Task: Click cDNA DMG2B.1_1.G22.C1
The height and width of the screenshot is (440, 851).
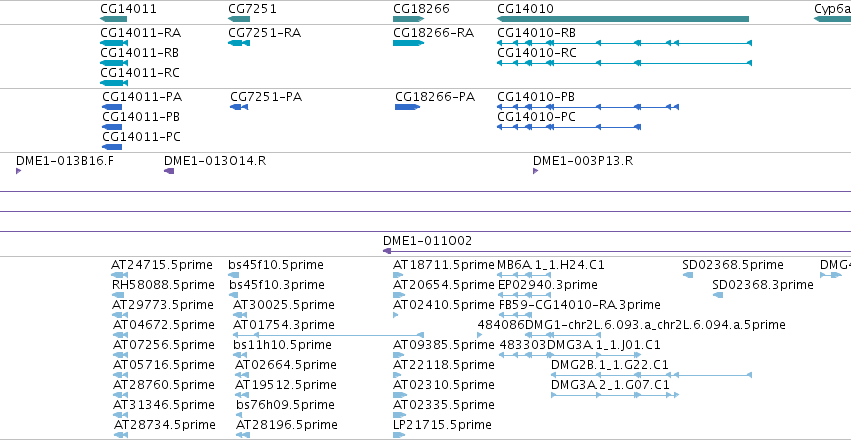Action: point(610,365)
